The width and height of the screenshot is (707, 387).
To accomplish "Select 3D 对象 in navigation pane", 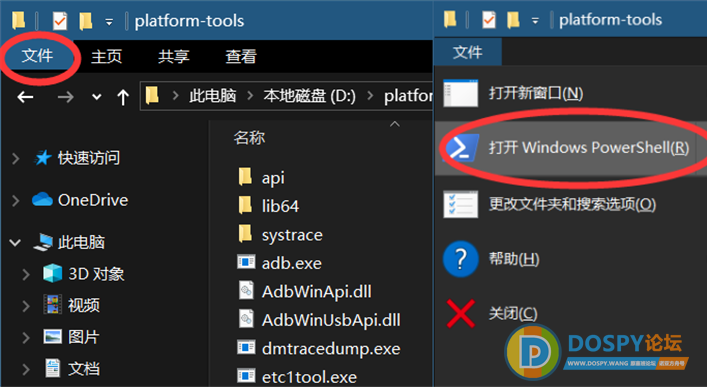I will tap(96, 274).
